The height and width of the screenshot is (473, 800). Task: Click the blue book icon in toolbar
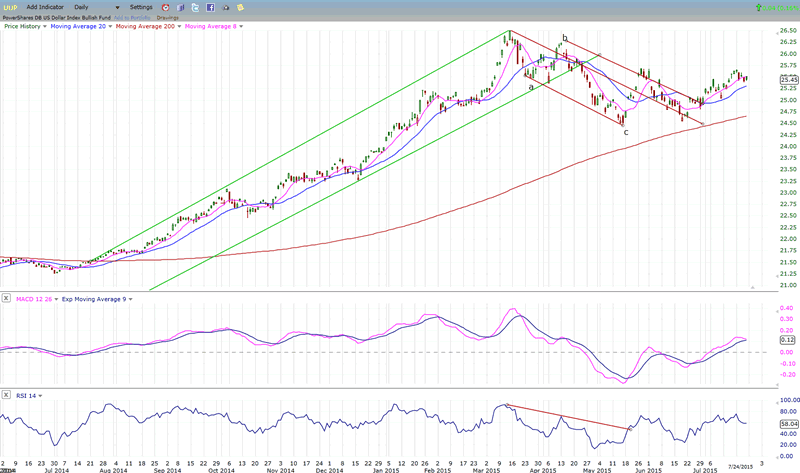click(180, 7)
